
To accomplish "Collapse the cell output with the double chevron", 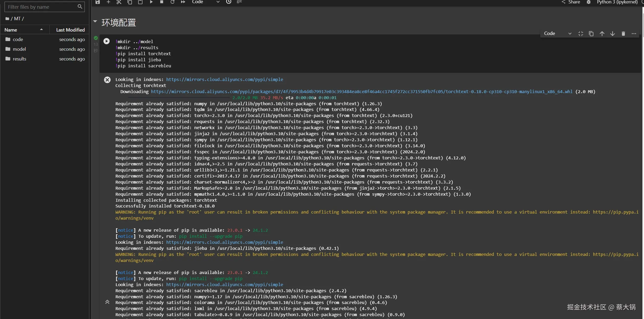I will (x=107, y=302).
